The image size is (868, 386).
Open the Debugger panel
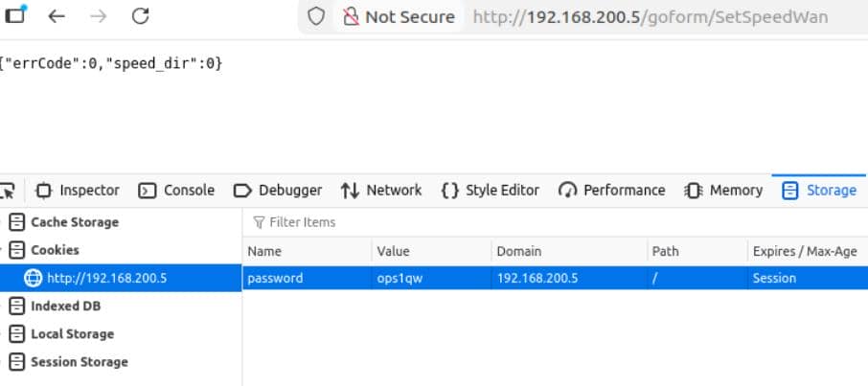[278, 190]
